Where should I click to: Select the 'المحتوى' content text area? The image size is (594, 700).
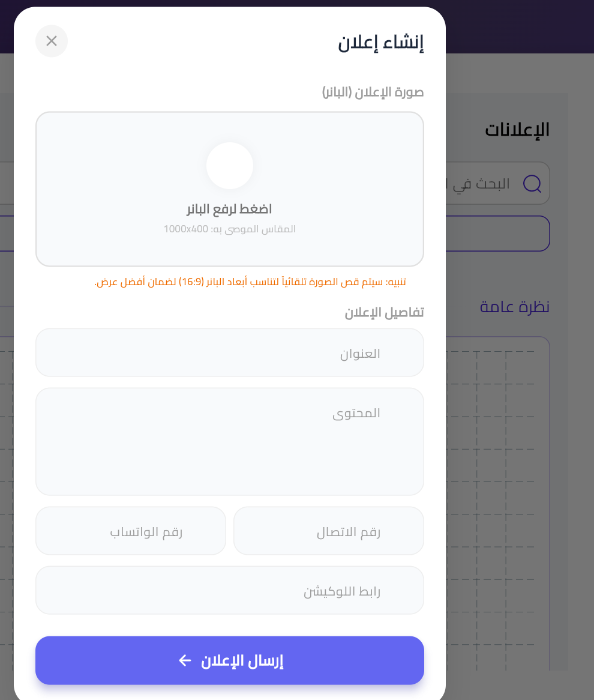pos(230,441)
